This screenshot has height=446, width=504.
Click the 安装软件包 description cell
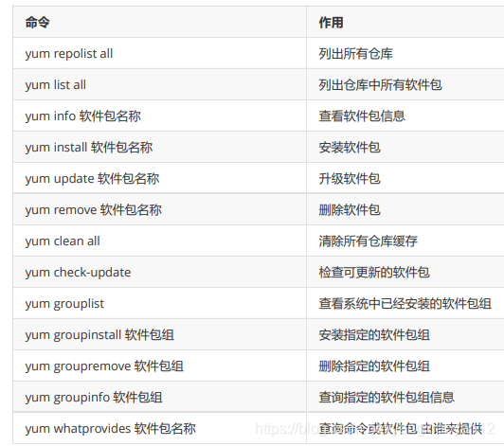(x=405, y=147)
